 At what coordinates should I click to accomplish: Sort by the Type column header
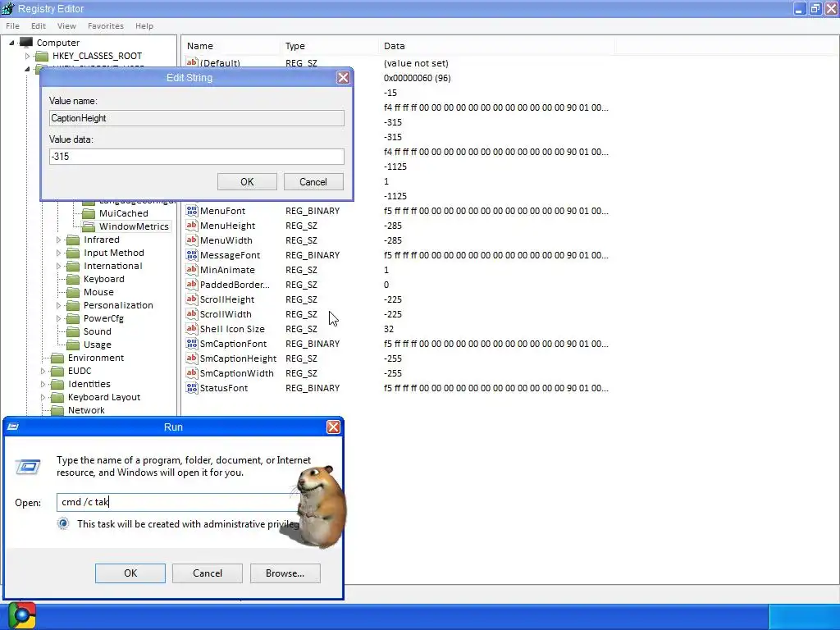328,46
